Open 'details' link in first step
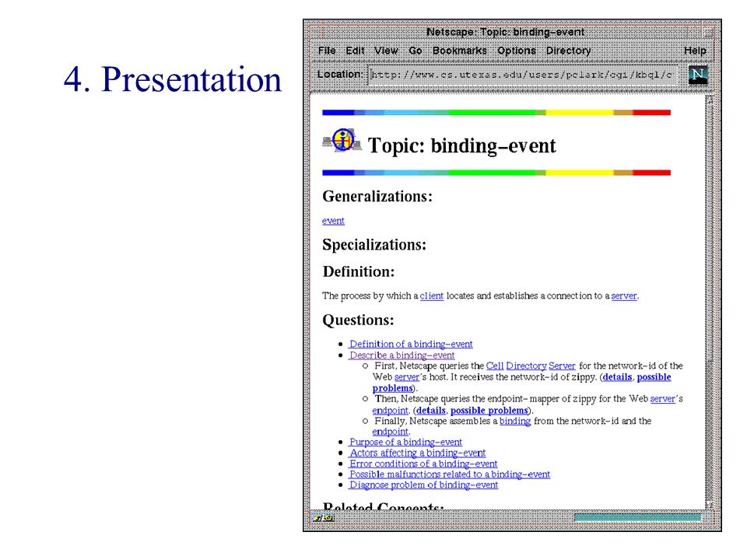The image size is (747, 560). [617, 377]
